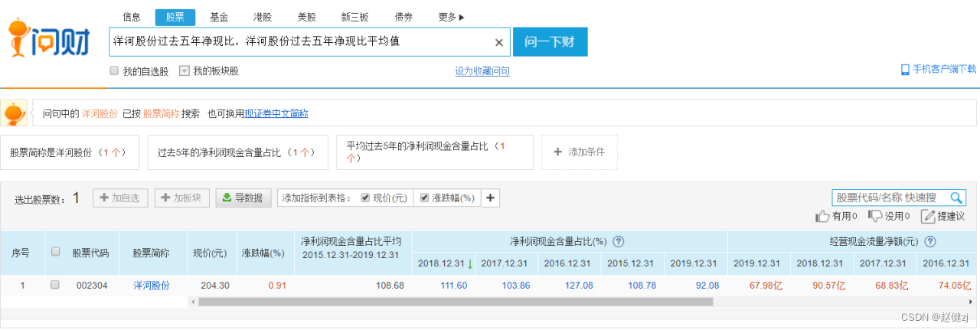
Task: Uncheck 现价(元) indicator checkbox
Action: [x=365, y=198]
